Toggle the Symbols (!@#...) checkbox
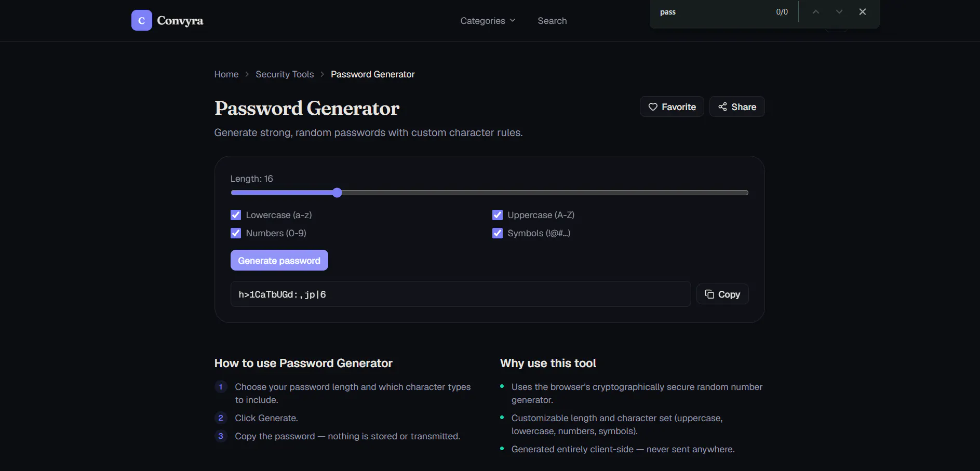Image resolution: width=980 pixels, height=471 pixels. coord(497,233)
